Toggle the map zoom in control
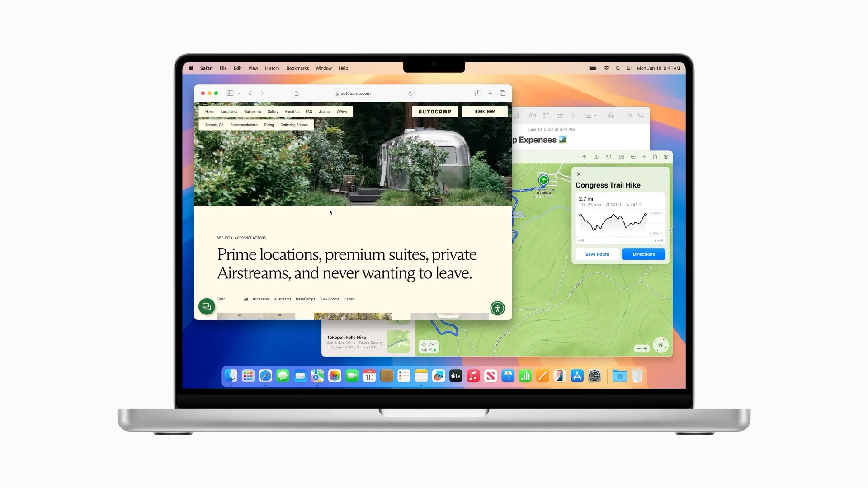Image resolution: width=868 pixels, height=488 pixels. pyautogui.click(x=646, y=348)
